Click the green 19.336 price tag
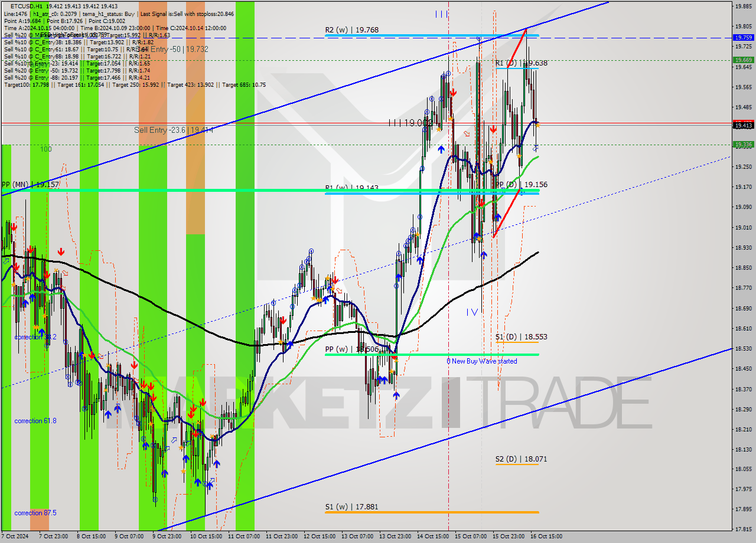This screenshot has height=543, width=756. click(x=743, y=144)
